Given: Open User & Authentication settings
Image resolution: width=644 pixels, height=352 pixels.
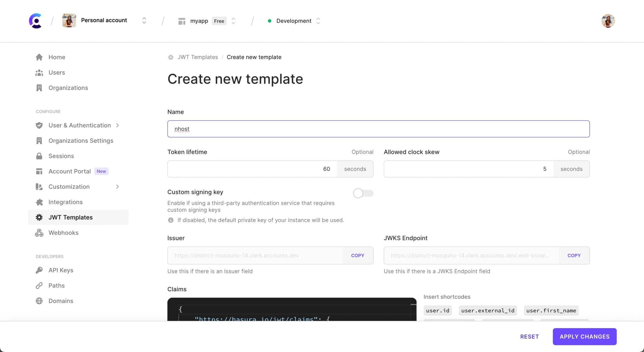Looking at the screenshot, I should click(79, 125).
